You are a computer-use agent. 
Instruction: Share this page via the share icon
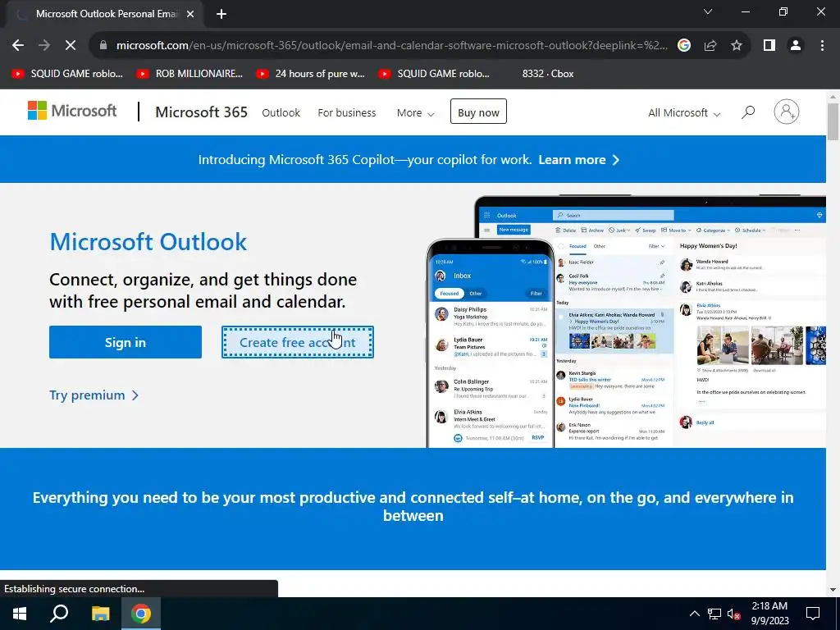pos(710,46)
